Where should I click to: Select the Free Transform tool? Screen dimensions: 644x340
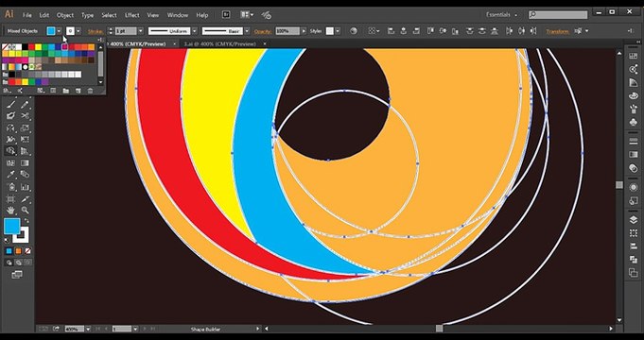(25, 140)
